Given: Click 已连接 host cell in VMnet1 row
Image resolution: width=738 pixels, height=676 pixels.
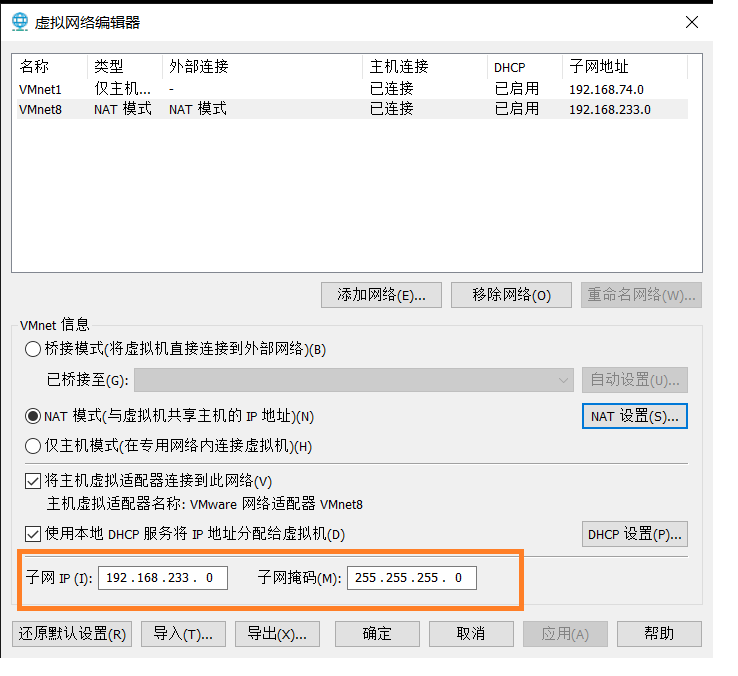Looking at the screenshot, I should (392, 89).
